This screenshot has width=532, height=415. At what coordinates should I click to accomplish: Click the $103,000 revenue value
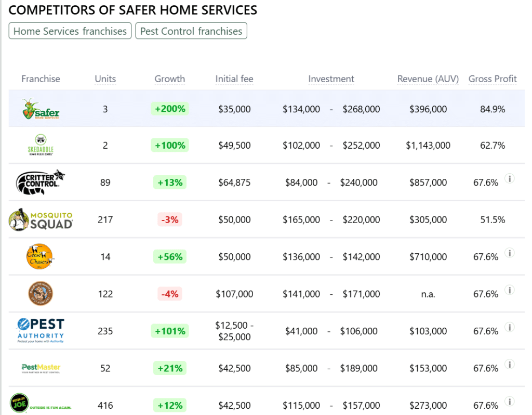click(428, 331)
